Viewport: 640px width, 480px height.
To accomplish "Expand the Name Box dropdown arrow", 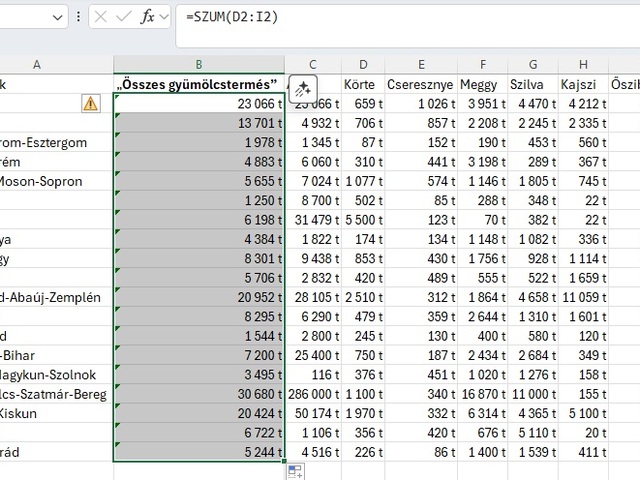I will (56, 17).
